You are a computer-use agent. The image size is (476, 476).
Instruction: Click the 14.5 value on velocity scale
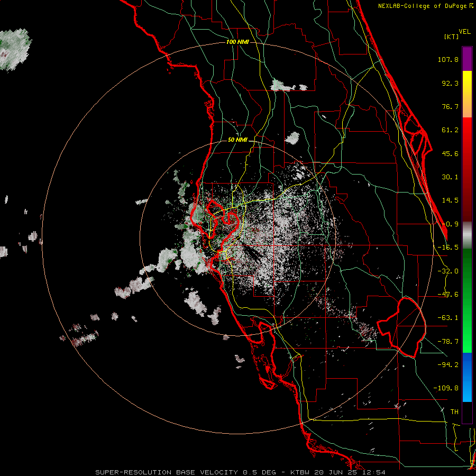pyautogui.click(x=450, y=200)
